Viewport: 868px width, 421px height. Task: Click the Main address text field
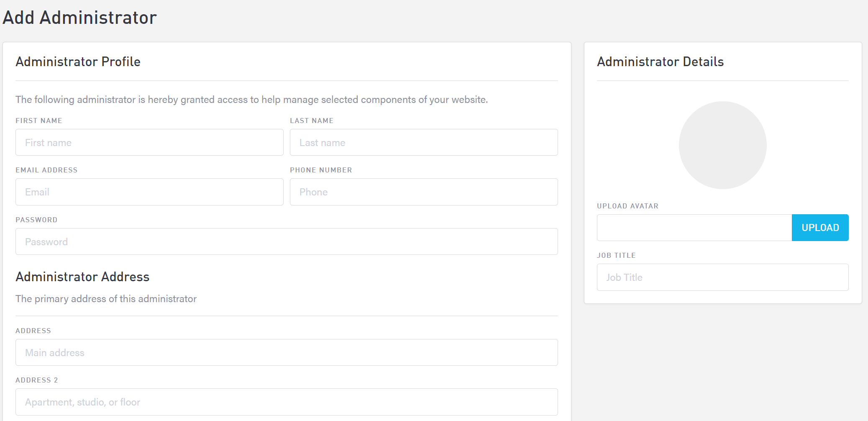[287, 352]
